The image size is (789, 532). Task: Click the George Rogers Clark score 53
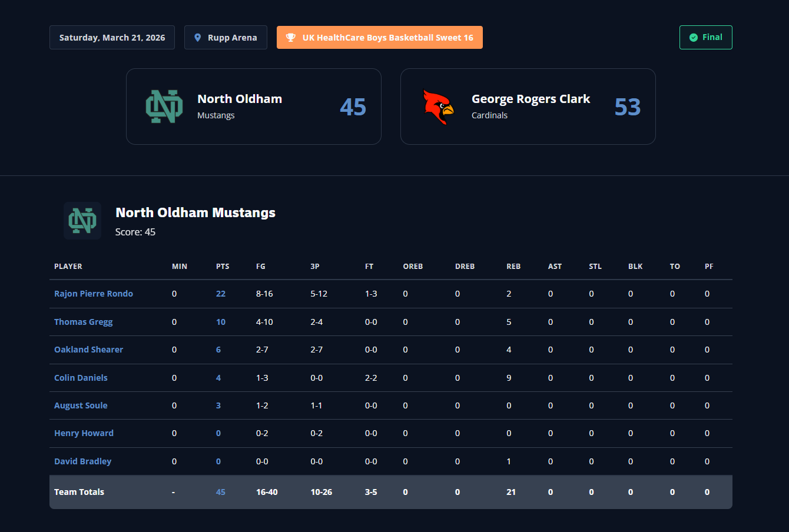click(x=627, y=107)
